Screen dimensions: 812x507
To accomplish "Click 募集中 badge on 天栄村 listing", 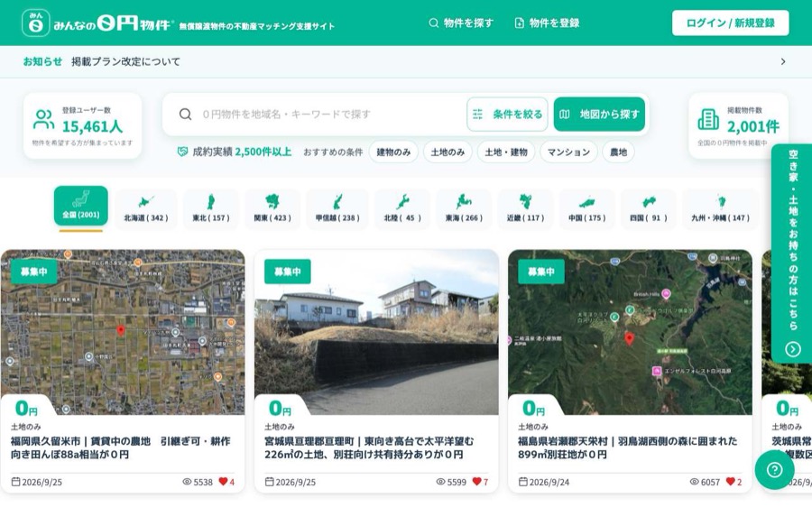I will [541, 272].
